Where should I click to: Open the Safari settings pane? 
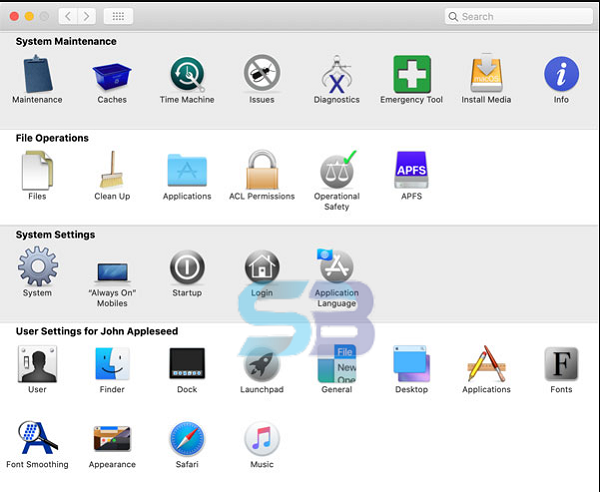187,438
